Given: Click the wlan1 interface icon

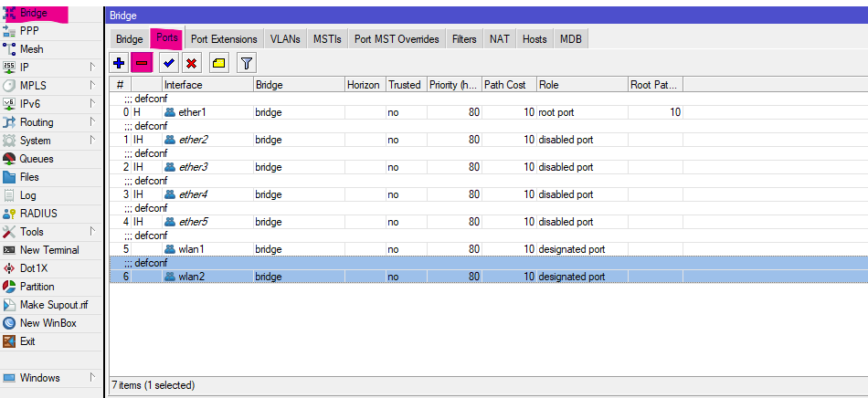Looking at the screenshot, I should (x=170, y=249).
